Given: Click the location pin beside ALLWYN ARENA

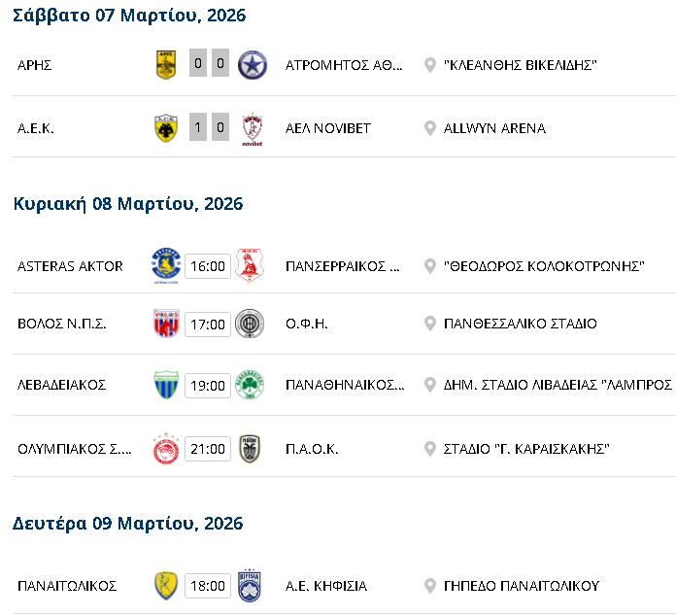Looking at the screenshot, I should (x=430, y=128).
